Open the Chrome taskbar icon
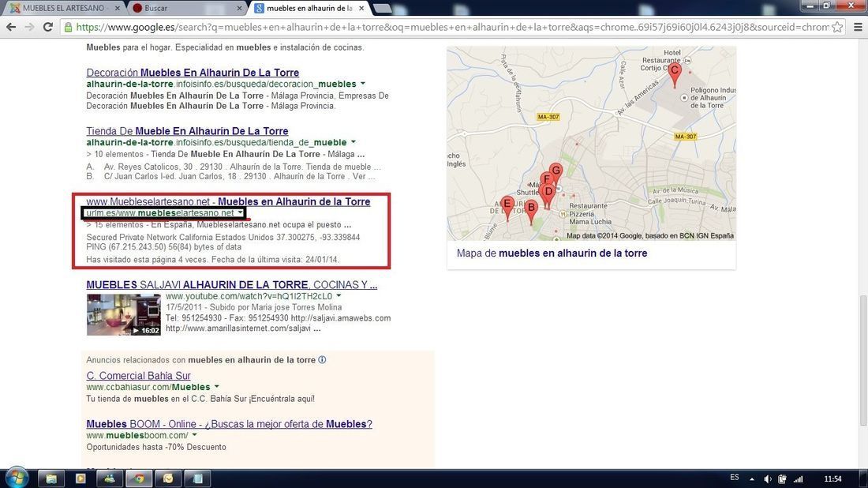Screen dimensions: 868x488 [x=138, y=479]
